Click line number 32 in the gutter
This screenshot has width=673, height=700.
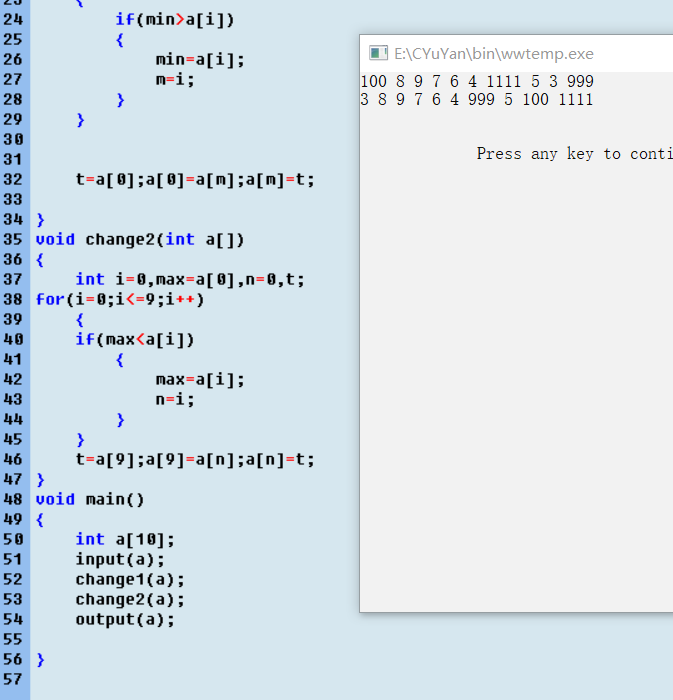point(13,180)
